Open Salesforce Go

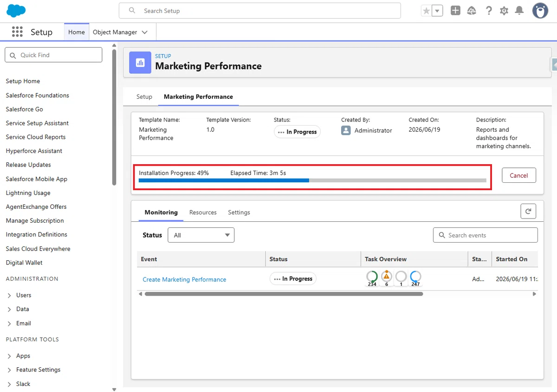(x=25, y=109)
